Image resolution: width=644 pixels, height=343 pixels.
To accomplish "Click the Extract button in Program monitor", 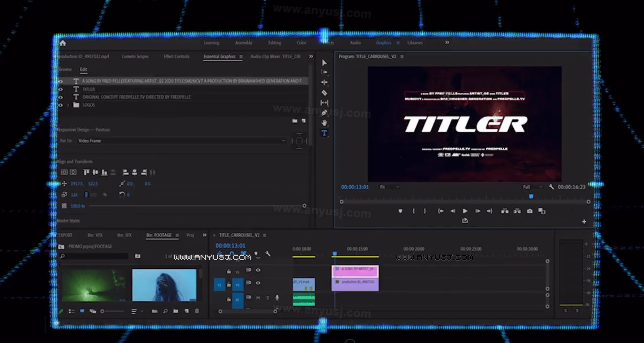I will (x=517, y=211).
